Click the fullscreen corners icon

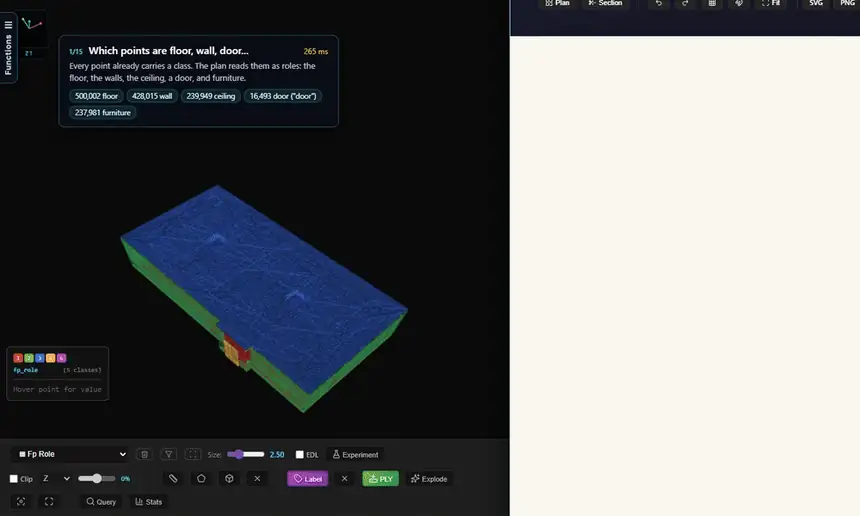49,502
